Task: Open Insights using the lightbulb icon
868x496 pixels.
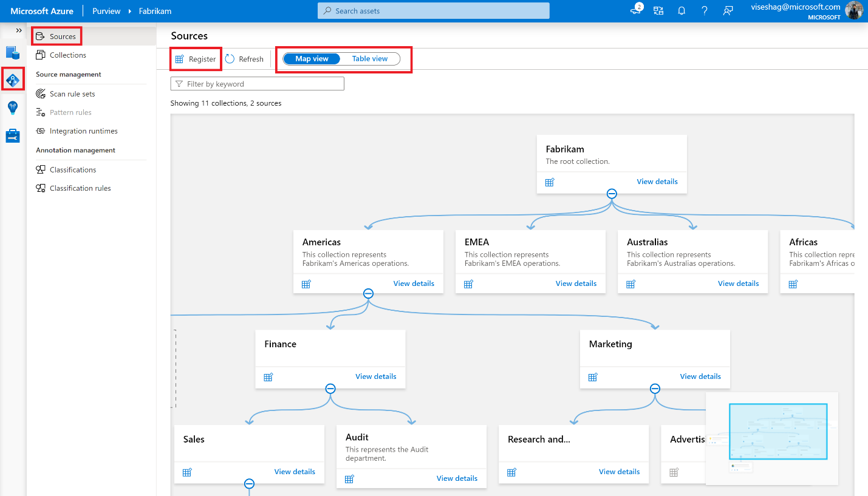Action: click(x=13, y=107)
